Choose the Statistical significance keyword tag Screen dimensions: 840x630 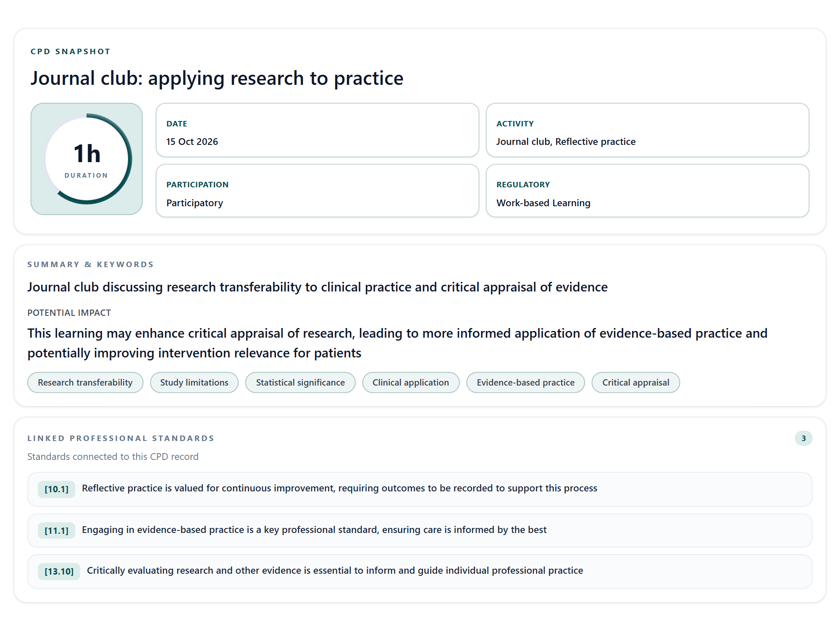(x=300, y=383)
